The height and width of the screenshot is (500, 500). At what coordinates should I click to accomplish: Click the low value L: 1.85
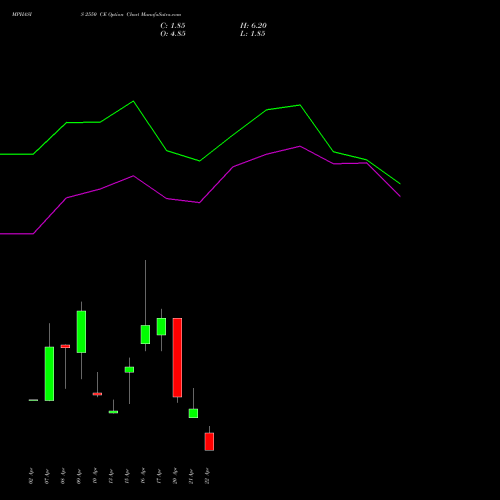click(253, 34)
